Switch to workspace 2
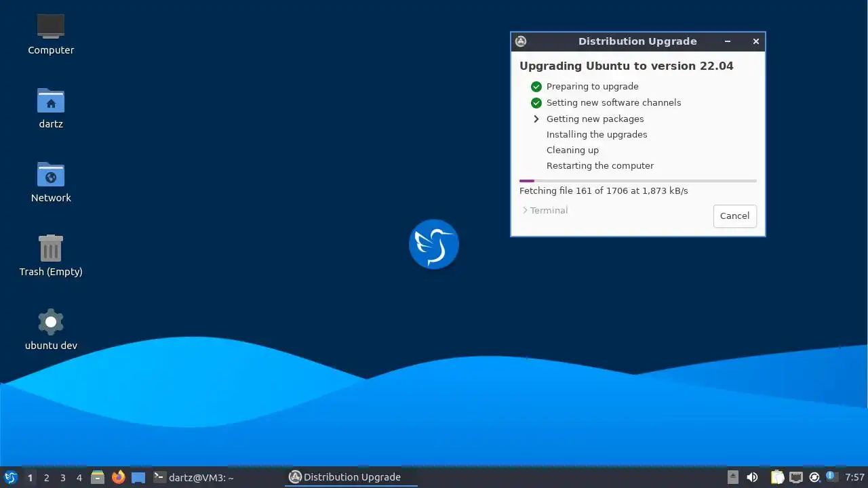Viewport: 868px width, 488px height. click(x=46, y=477)
